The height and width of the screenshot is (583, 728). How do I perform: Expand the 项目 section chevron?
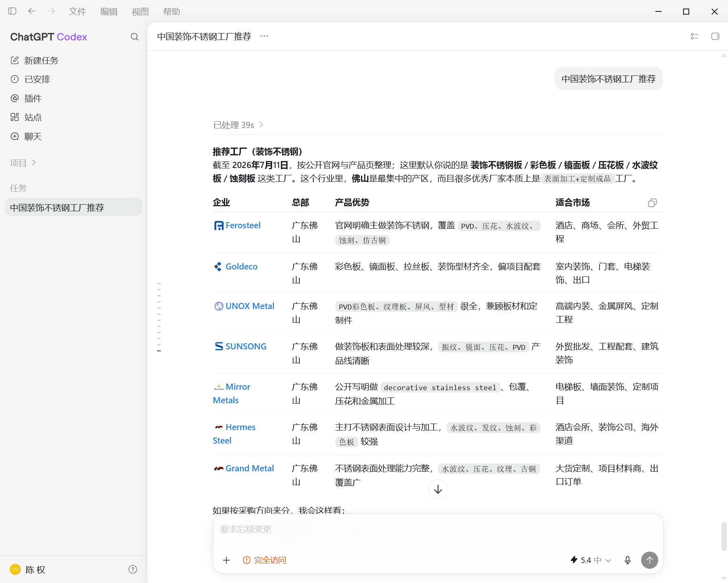coord(34,163)
